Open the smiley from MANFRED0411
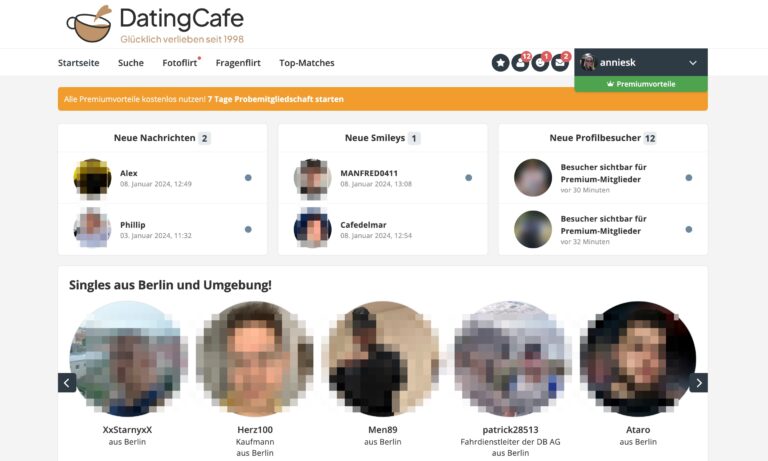The height and width of the screenshot is (461, 768). [x=383, y=178]
